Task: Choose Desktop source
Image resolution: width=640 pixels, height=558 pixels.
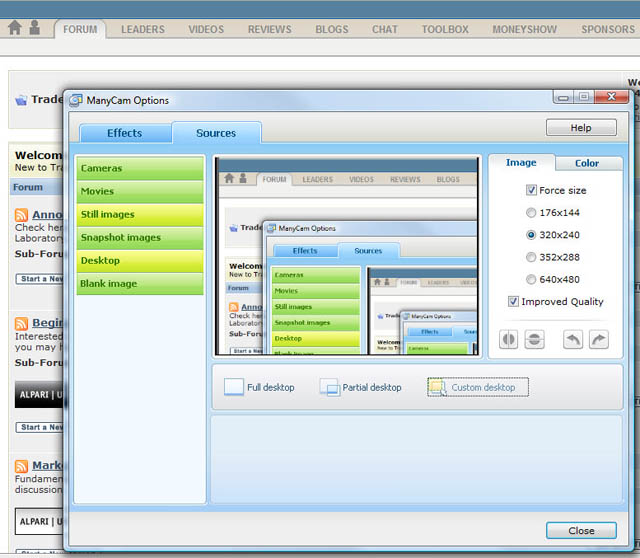Action: point(140,261)
